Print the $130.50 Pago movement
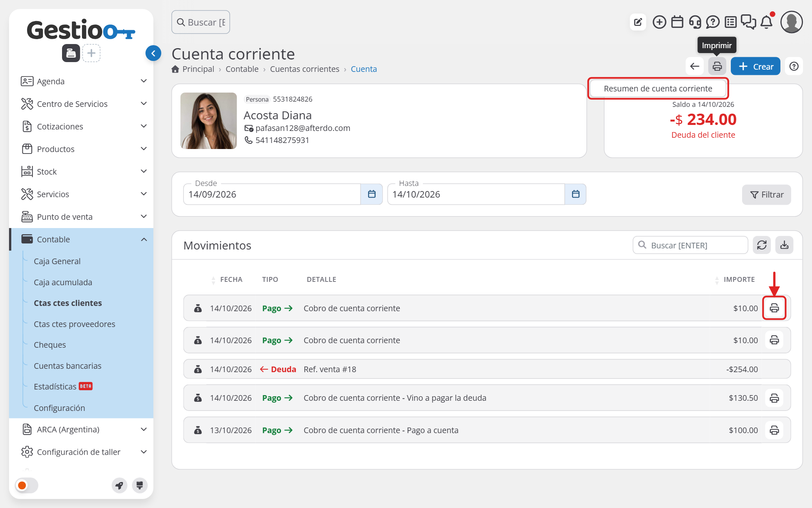 [774, 398]
